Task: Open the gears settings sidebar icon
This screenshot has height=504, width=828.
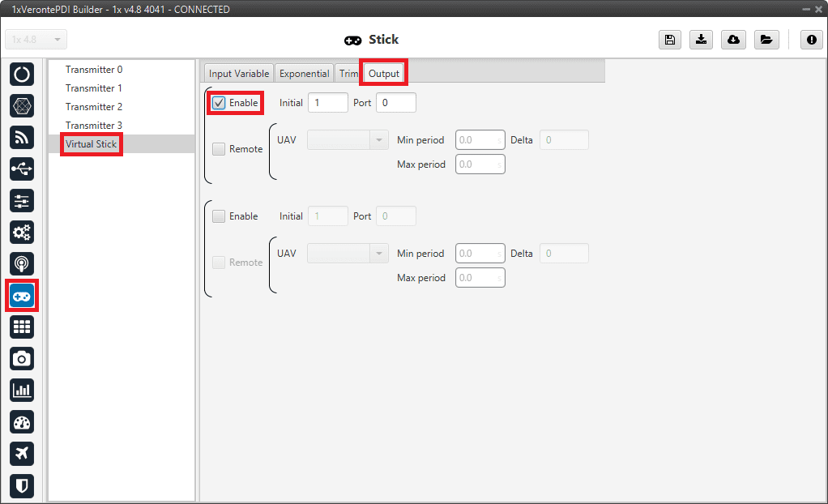Action: [x=22, y=233]
